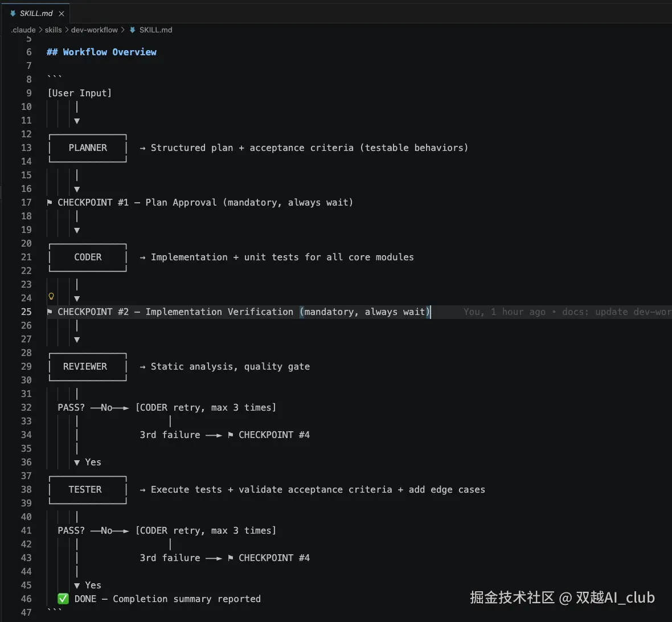Click 'CHECKPOINT #4' on line 43

coord(274,558)
